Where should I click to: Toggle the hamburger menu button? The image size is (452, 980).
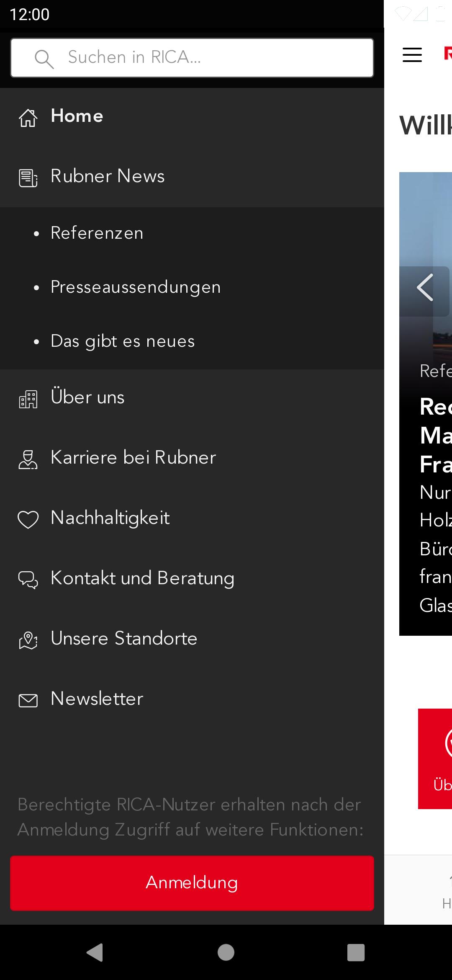point(412,55)
